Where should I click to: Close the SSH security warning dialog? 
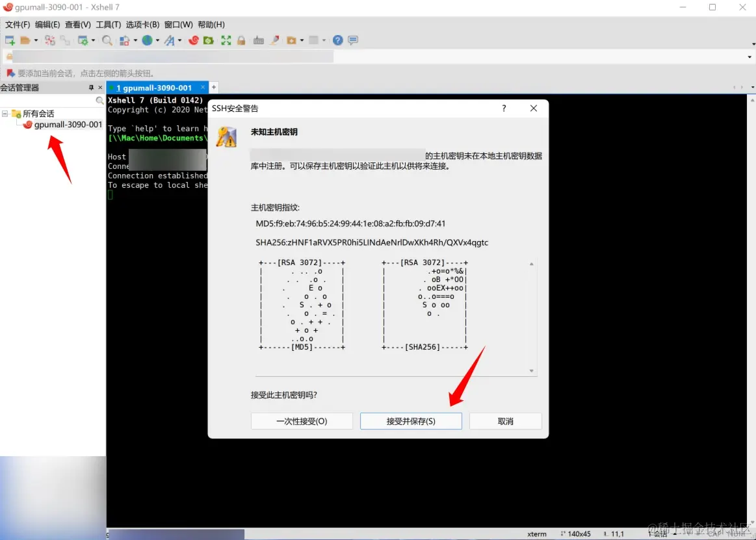(x=534, y=108)
